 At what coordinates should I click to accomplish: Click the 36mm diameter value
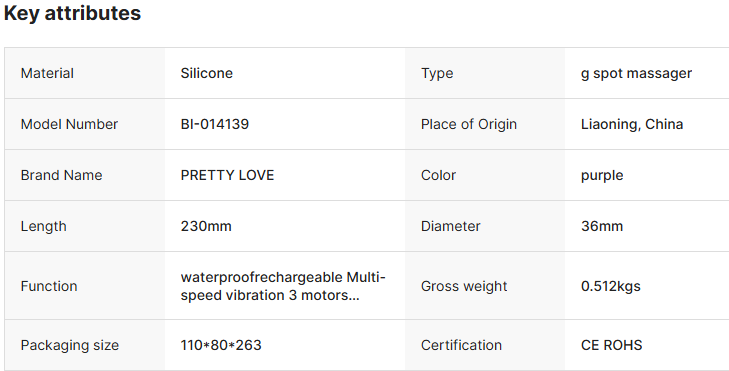(x=602, y=226)
